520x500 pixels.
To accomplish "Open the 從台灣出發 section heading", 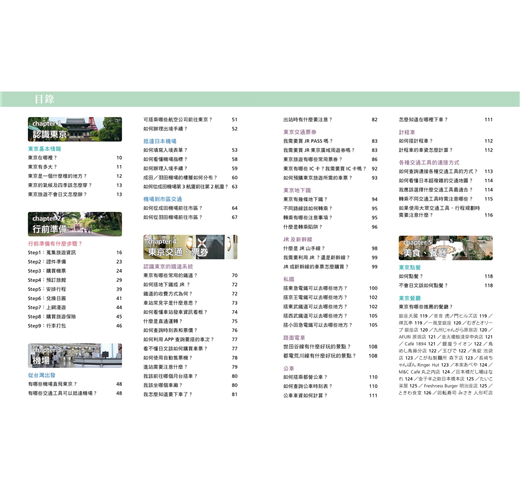I will point(42,375).
